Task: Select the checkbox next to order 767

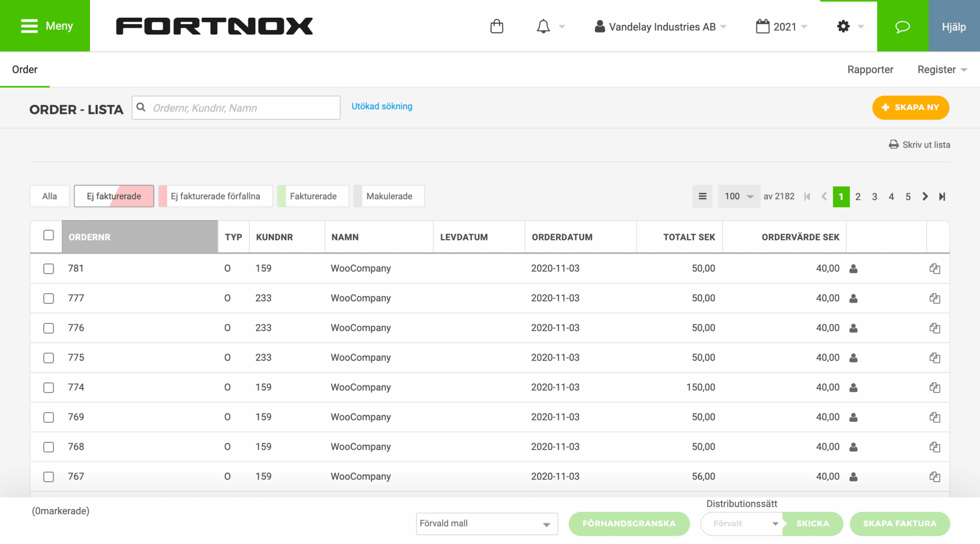Action: (x=48, y=476)
